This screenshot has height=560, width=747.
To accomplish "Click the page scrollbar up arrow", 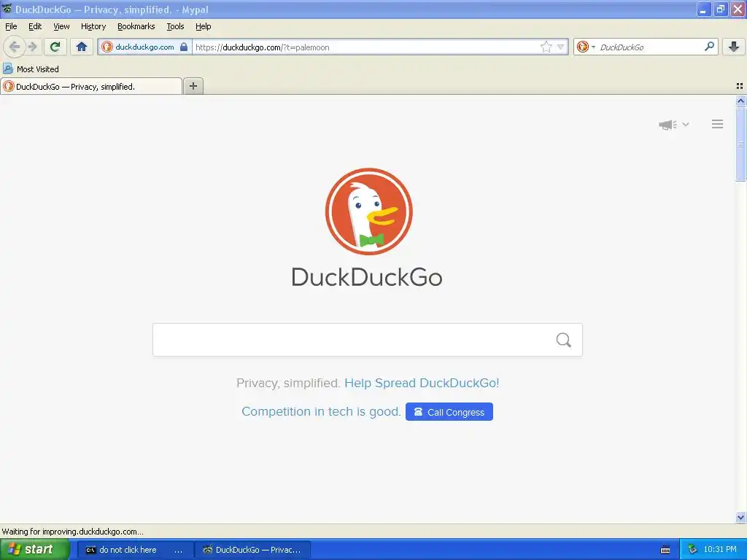I will point(740,101).
